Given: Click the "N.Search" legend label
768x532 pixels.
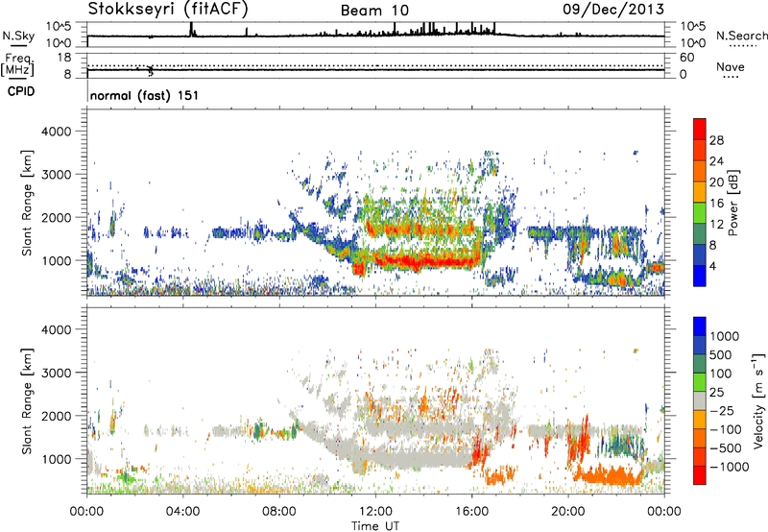Looking at the screenshot, I should click(x=741, y=36).
